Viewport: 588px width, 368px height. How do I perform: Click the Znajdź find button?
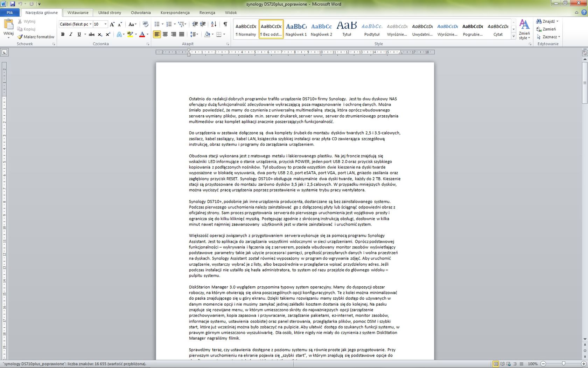(547, 21)
